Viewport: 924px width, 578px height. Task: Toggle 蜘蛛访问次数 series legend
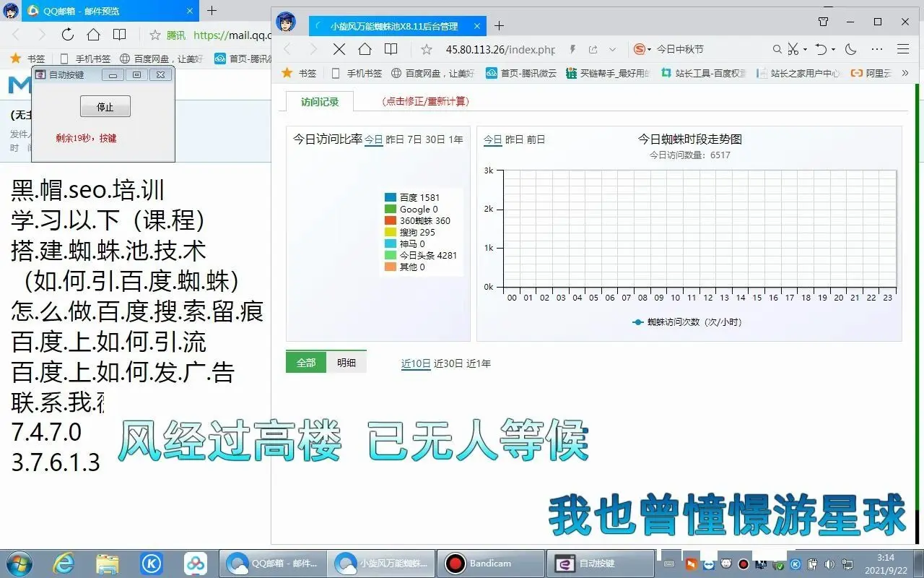pyautogui.click(x=687, y=322)
